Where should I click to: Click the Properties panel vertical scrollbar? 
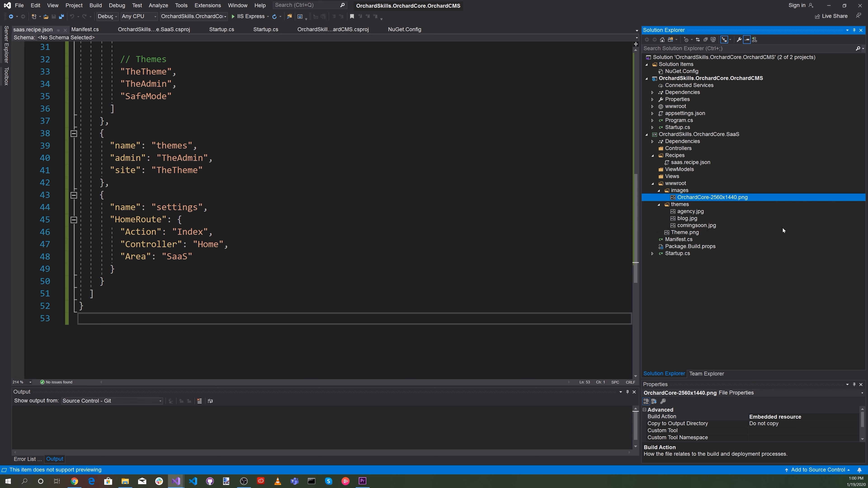coord(862,424)
